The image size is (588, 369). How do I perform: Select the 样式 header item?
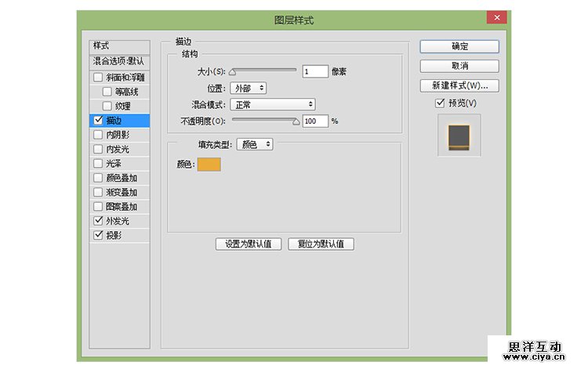pyautogui.click(x=119, y=46)
